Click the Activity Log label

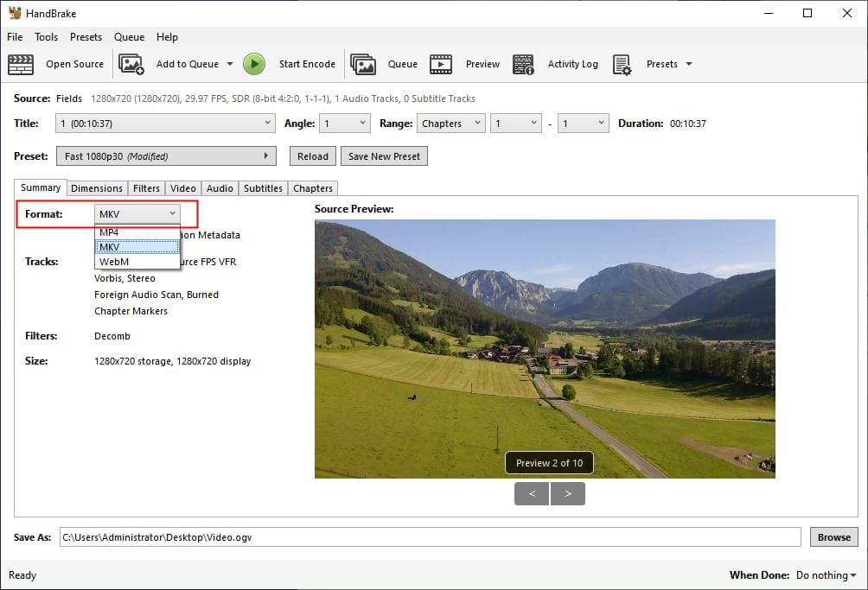573,64
